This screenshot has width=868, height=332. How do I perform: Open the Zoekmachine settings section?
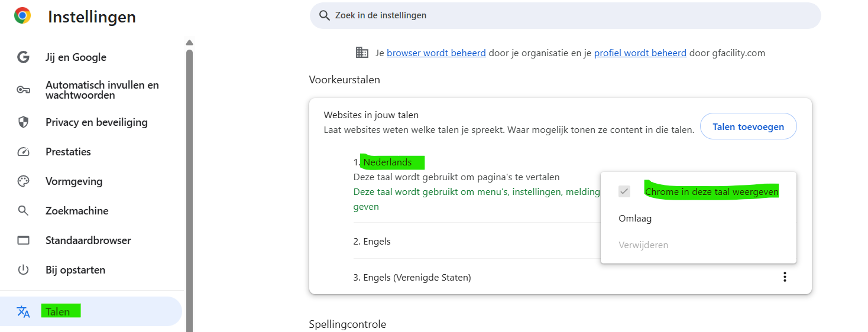pyautogui.click(x=77, y=211)
